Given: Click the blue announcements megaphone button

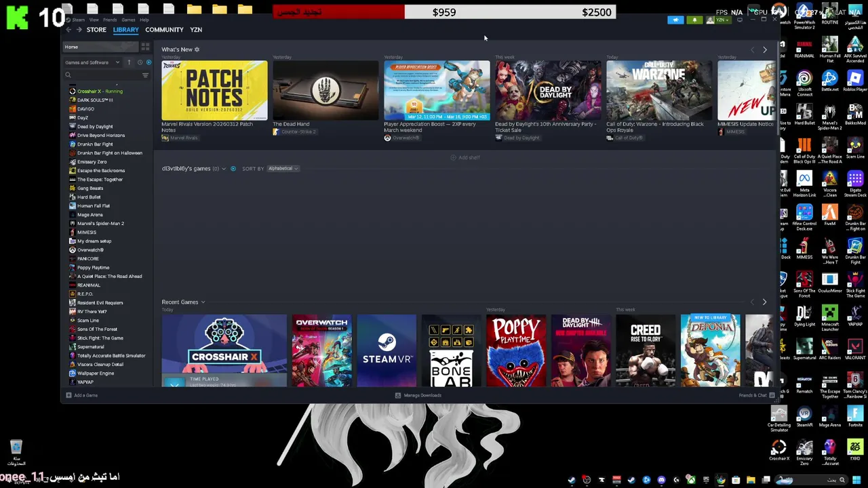Looking at the screenshot, I should point(675,20).
